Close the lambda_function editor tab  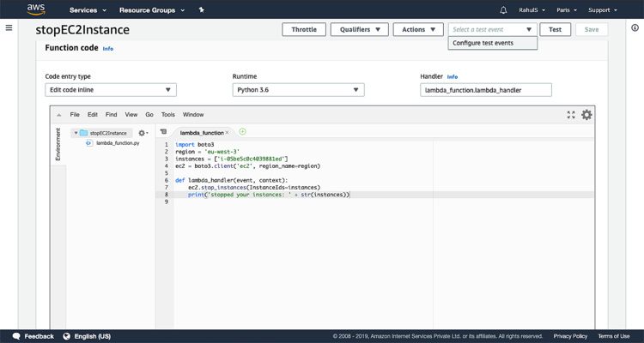(x=228, y=133)
